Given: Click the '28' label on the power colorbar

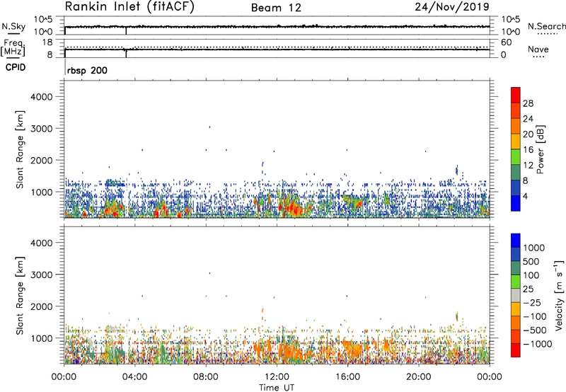Looking at the screenshot, I should click(x=528, y=103).
